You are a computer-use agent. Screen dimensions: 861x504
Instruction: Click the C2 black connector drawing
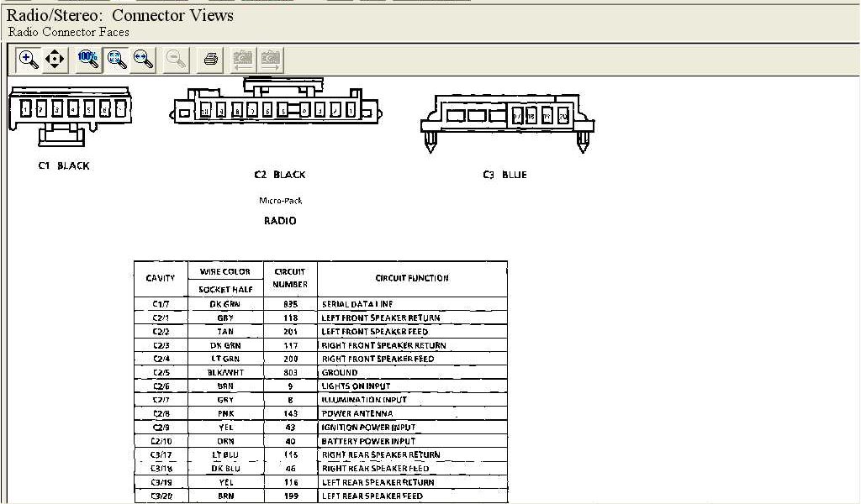tap(277, 106)
